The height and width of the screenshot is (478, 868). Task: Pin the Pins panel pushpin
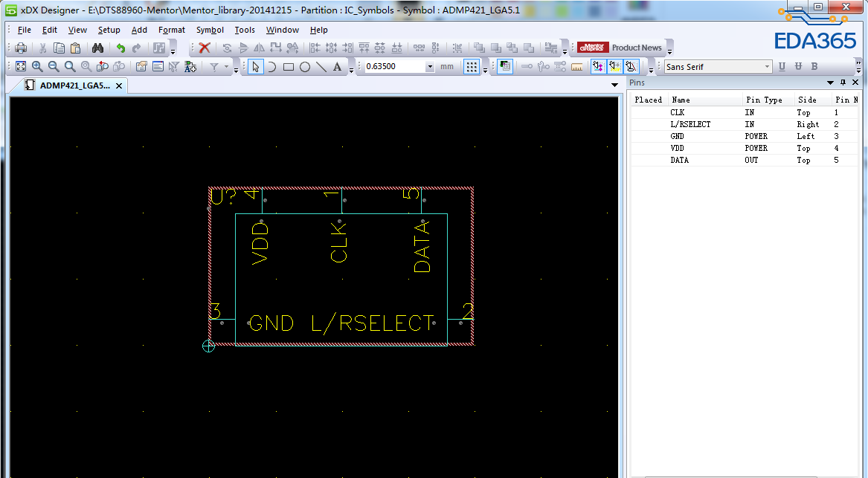click(x=843, y=83)
